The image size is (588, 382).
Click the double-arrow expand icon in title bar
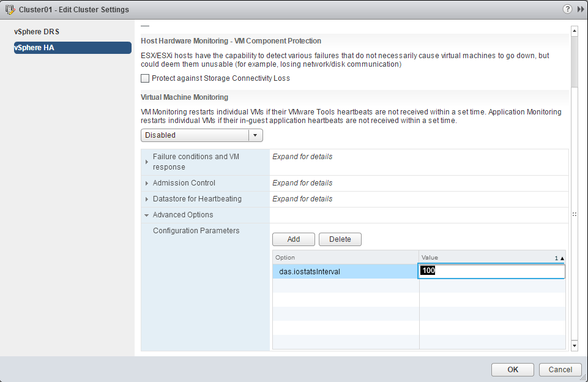(581, 9)
